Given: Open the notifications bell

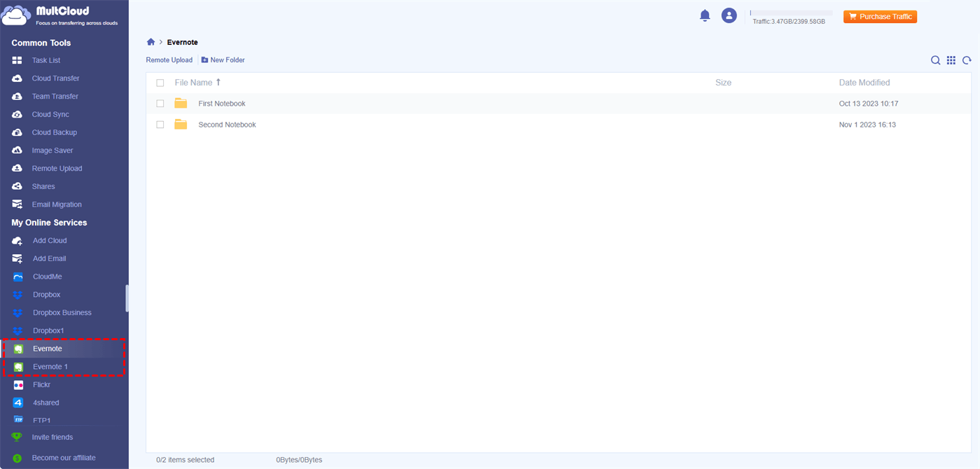Looking at the screenshot, I should tap(705, 15).
